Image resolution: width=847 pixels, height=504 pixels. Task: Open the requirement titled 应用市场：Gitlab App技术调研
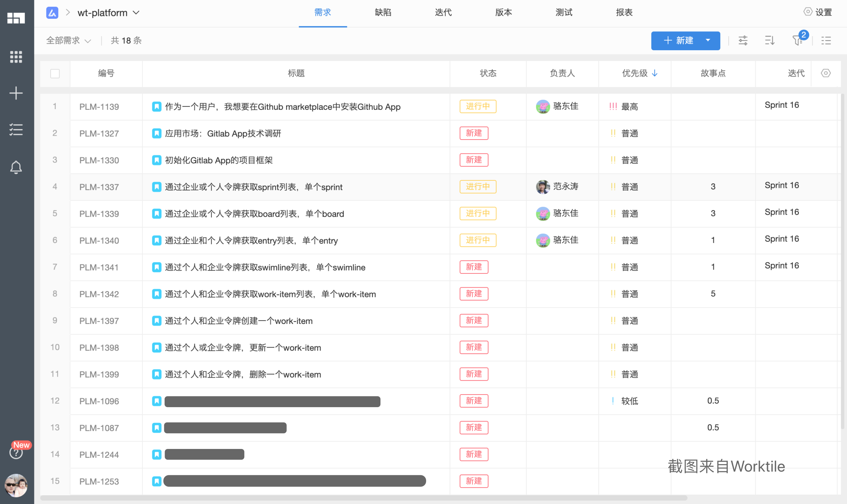[x=223, y=133]
